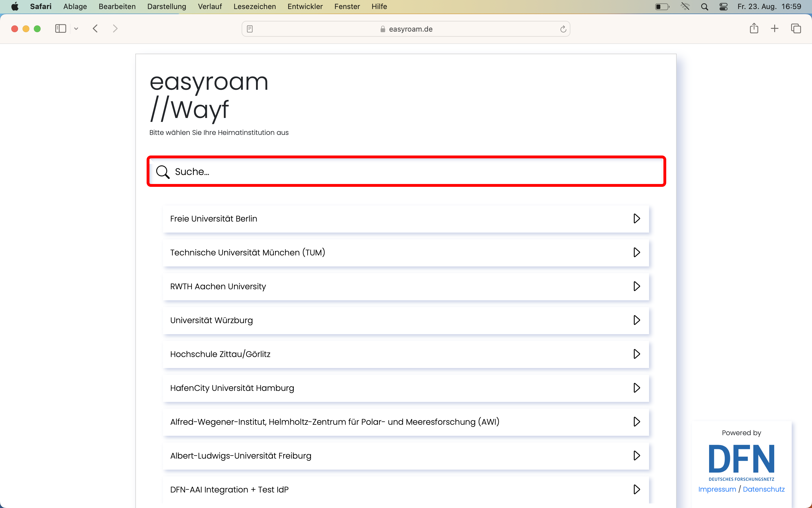This screenshot has width=812, height=508.
Task: Select Albert-Ludwigs-Universität Freiburg
Action: click(406, 456)
